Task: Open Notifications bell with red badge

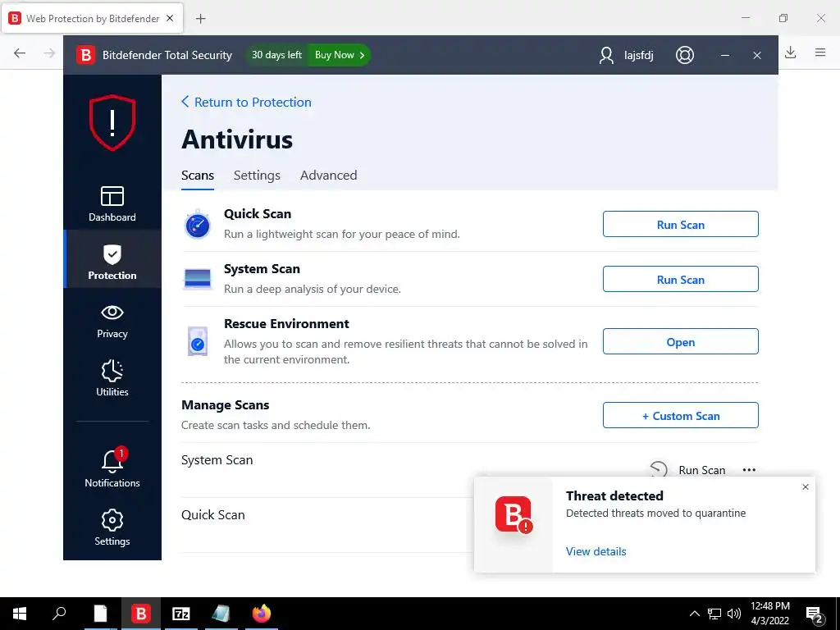Action: [x=112, y=468]
